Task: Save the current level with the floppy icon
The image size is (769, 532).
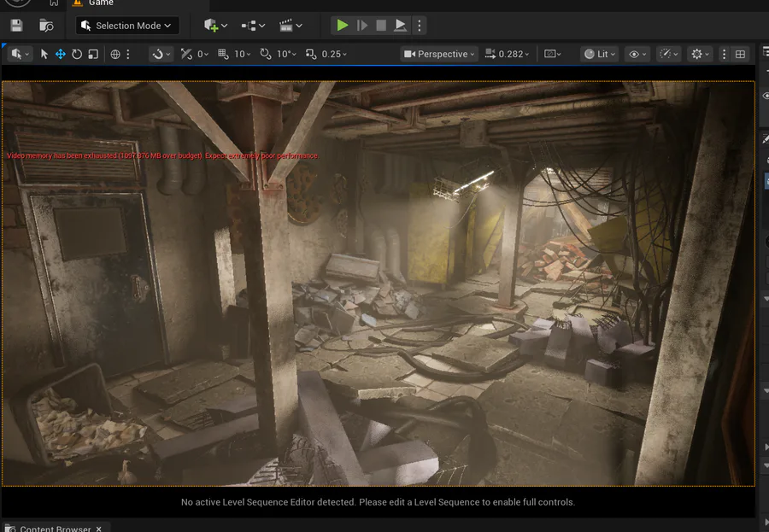Action: pyautogui.click(x=17, y=26)
